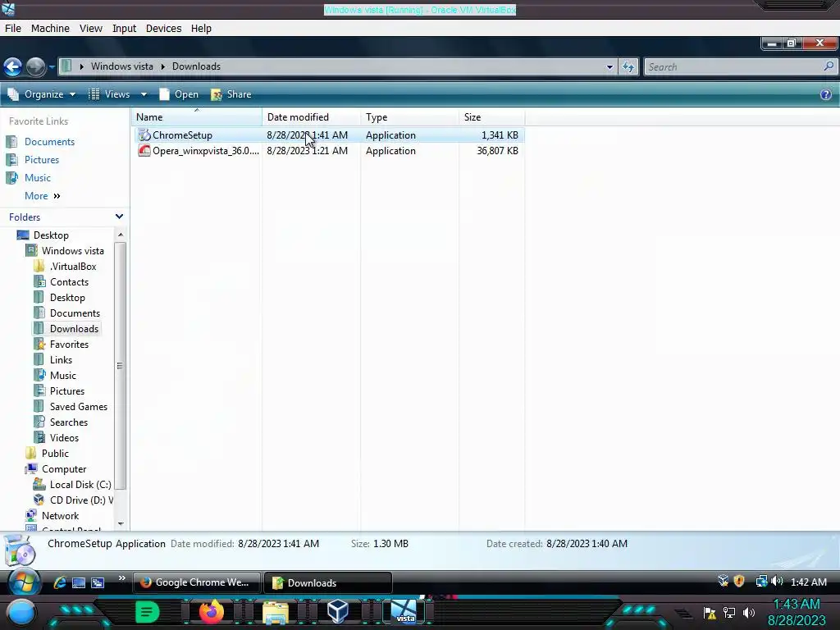Click the Back navigation arrow
The height and width of the screenshot is (630, 840).
pos(13,66)
